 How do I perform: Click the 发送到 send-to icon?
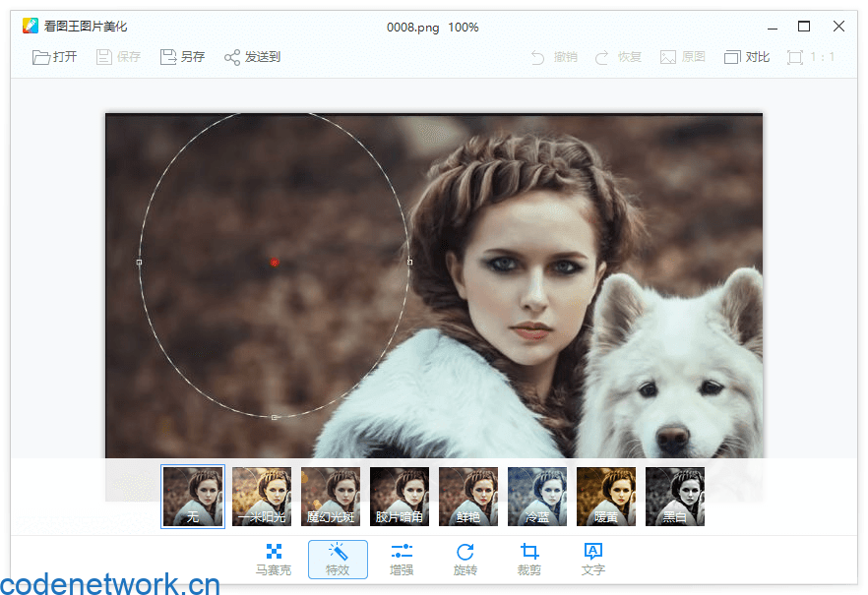(252, 56)
